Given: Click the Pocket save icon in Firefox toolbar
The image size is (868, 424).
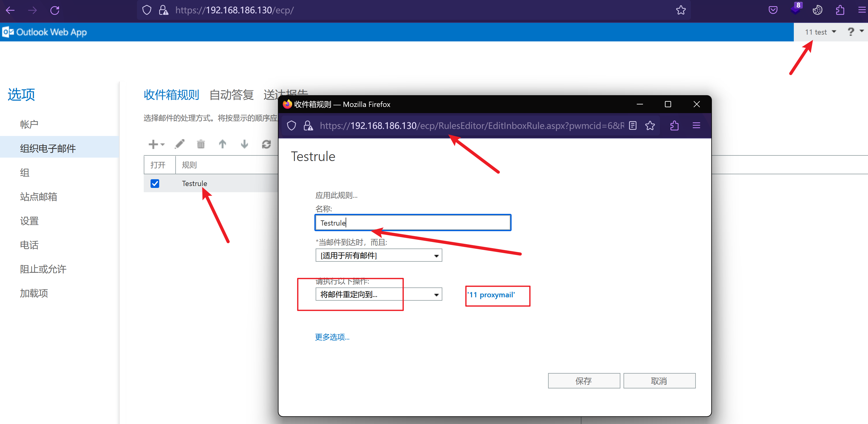Looking at the screenshot, I should 773,10.
